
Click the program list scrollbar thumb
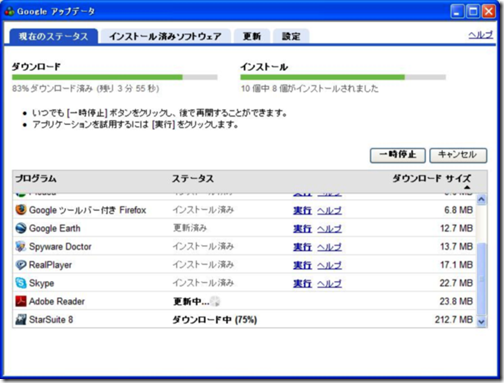481,279
